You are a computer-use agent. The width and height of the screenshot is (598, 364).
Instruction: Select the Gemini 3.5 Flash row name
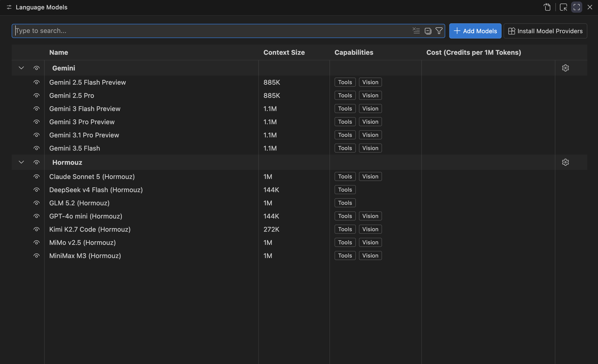pos(75,148)
